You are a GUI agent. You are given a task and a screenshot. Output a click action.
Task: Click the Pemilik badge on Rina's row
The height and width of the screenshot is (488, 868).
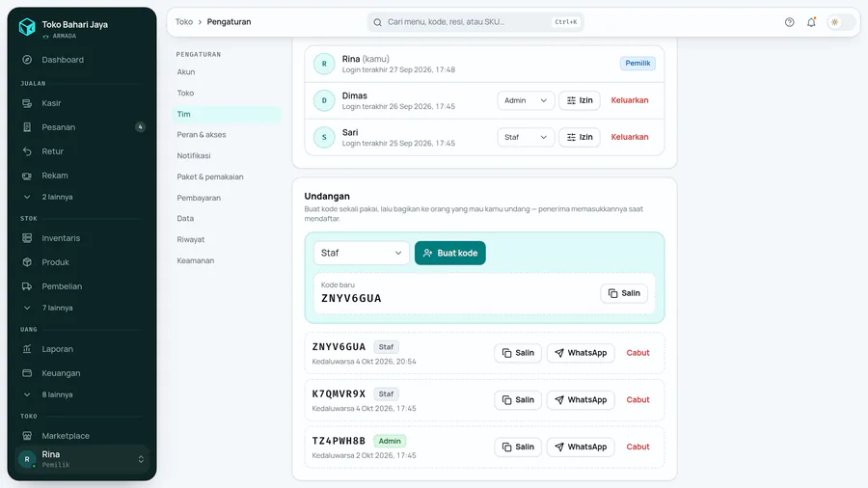pos(637,64)
